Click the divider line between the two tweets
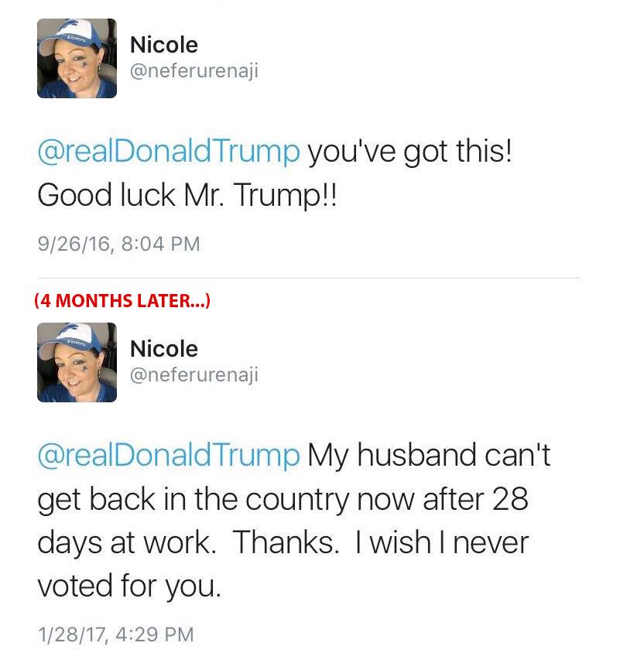This screenshot has width=644, height=670. coord(310,278)
